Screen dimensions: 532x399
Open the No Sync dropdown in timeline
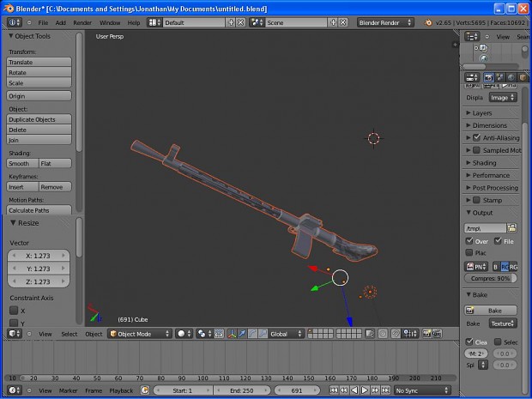tap(421, 390)
